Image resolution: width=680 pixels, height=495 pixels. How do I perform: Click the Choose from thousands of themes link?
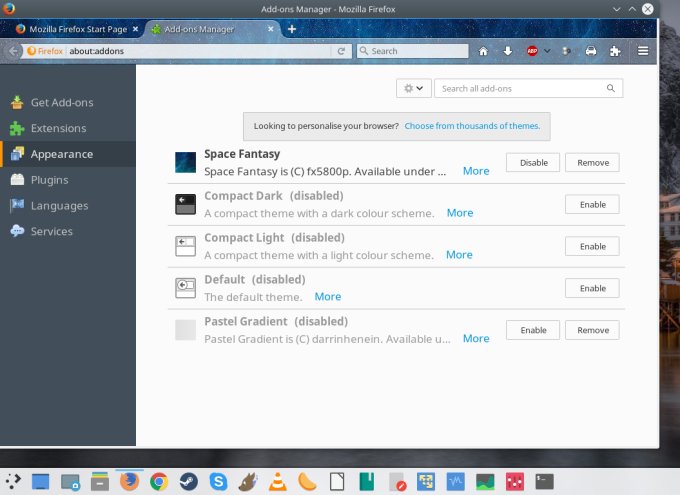[x=472, y=126]
